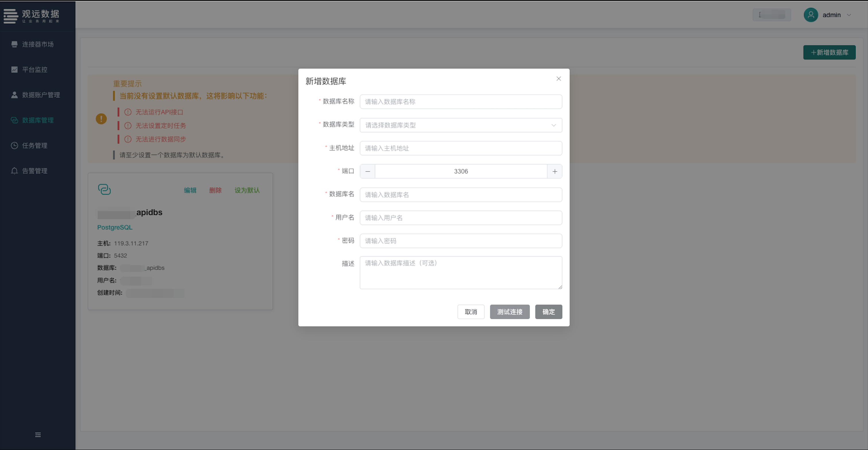Decrease port number with minus button
This screenshot has width=868, height=450.
367,171
